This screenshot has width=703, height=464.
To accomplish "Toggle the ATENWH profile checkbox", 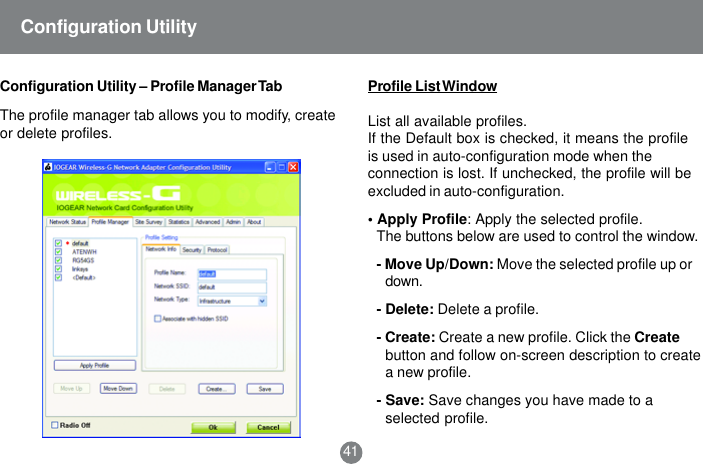I will click(58, 252).
